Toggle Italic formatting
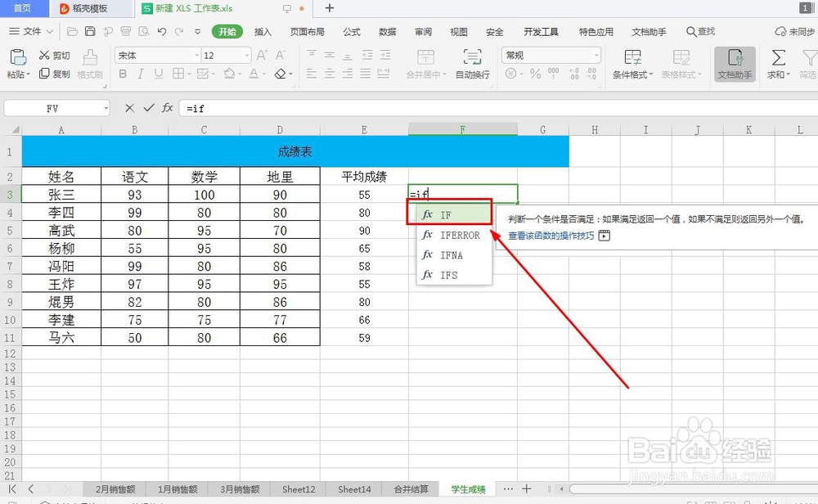This screenshot has height=504, width=818. point(141,74)
